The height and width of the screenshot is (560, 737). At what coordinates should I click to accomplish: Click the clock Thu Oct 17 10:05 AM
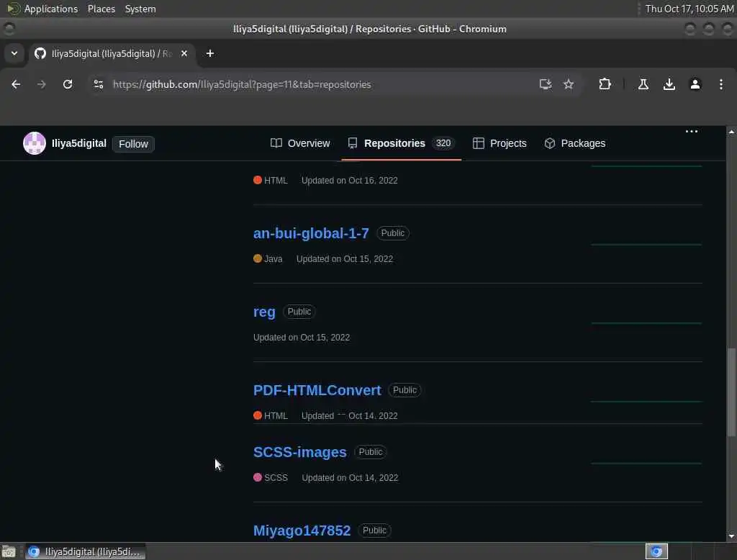click(x=689, y=9)
